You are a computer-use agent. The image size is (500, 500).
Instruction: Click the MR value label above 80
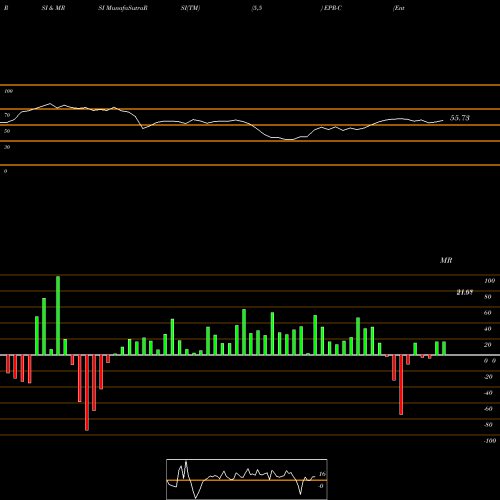click(465, 292)
